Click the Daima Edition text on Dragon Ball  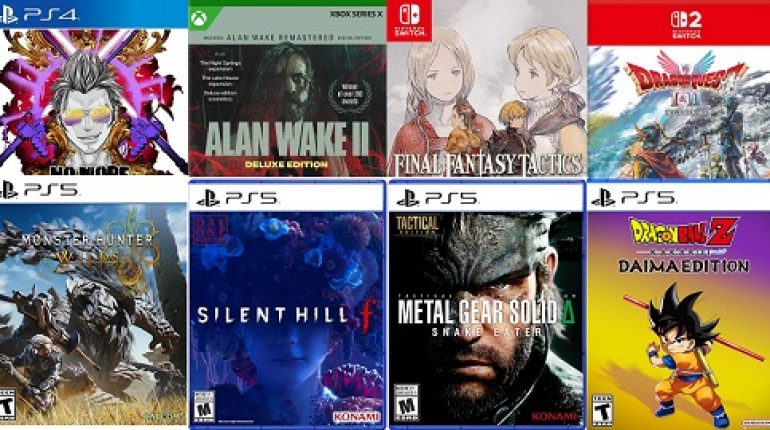683,266
